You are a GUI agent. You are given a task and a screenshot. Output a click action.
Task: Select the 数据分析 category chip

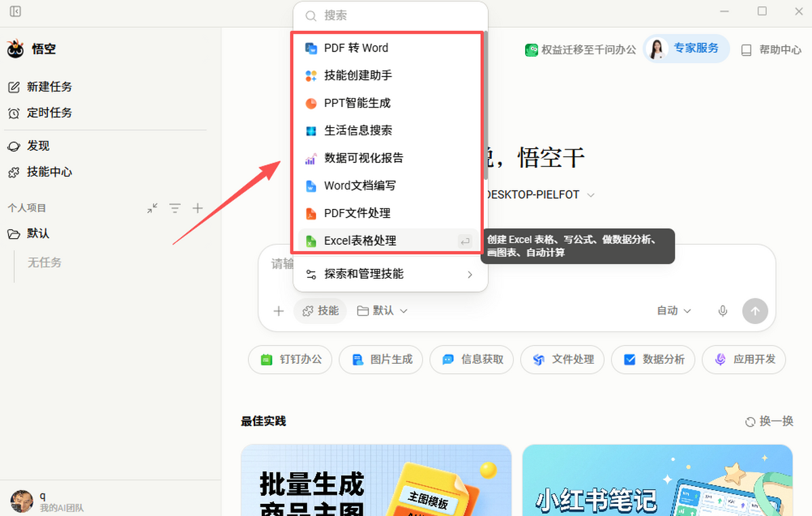click(653, 360)
